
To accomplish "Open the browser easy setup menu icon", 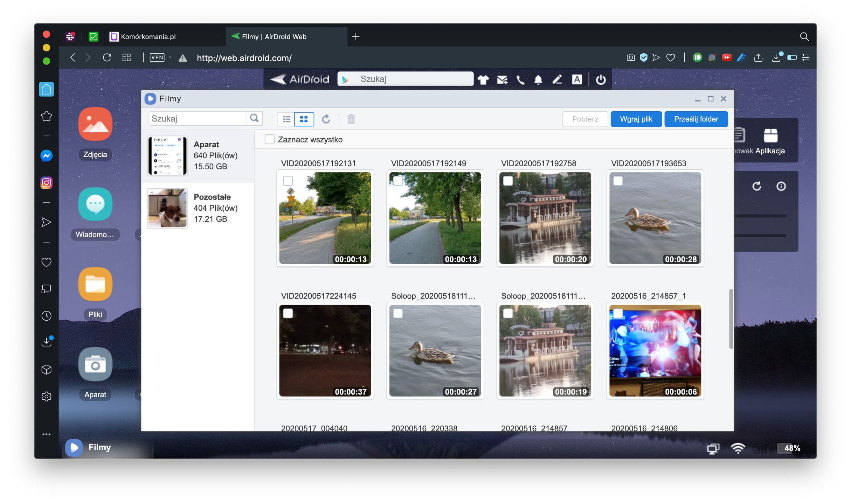I will [806, 57].
